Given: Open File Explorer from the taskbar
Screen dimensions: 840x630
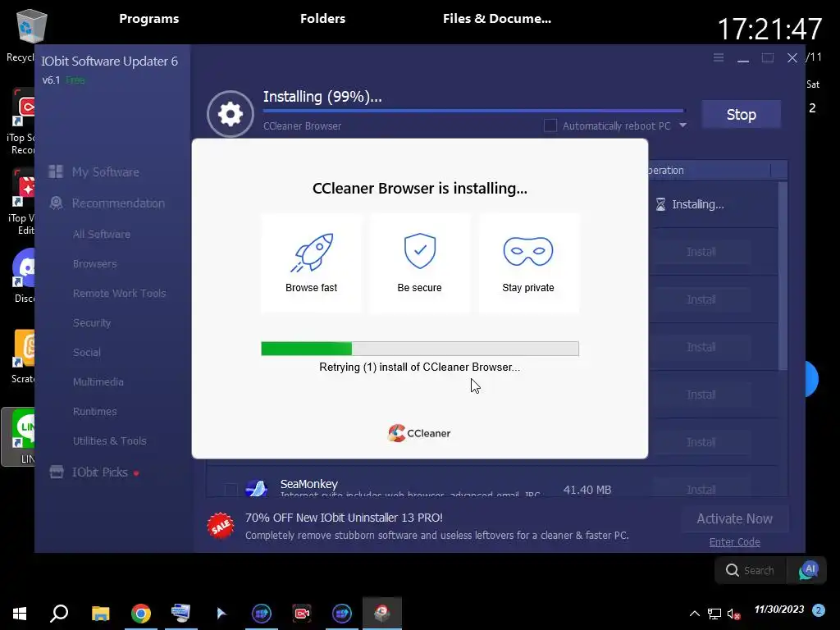Looking at the screenshot, I should [x=100, y=613].
